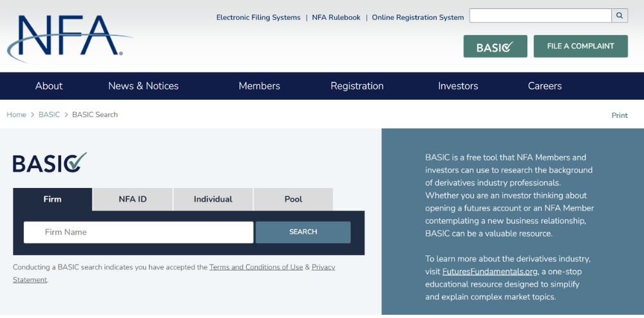
Task: Open the Investors navigation menu
Action: [458, 86]
